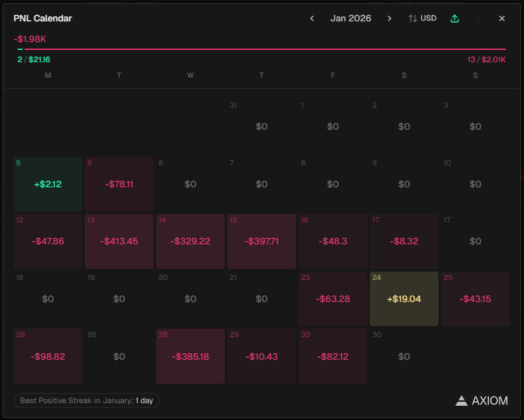The image size is (524, 420).
Task: Select the +$2.12 day cell
Action: (48, 184)
